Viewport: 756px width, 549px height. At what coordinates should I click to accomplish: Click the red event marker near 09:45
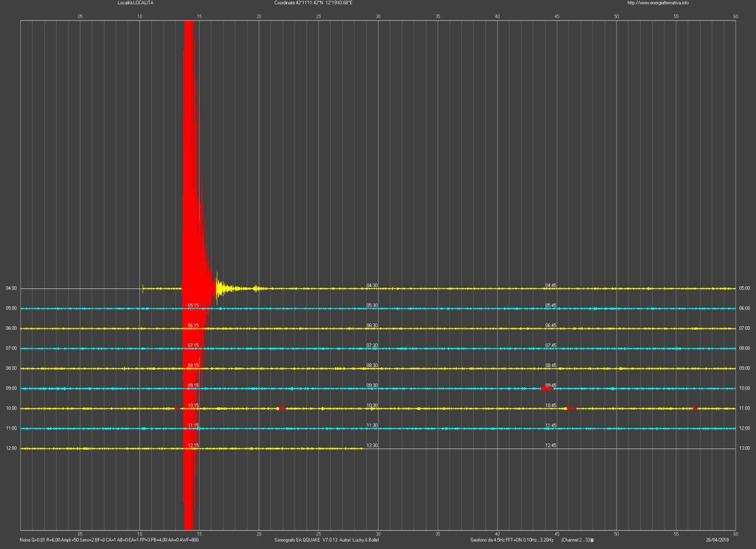pos(546,388)
